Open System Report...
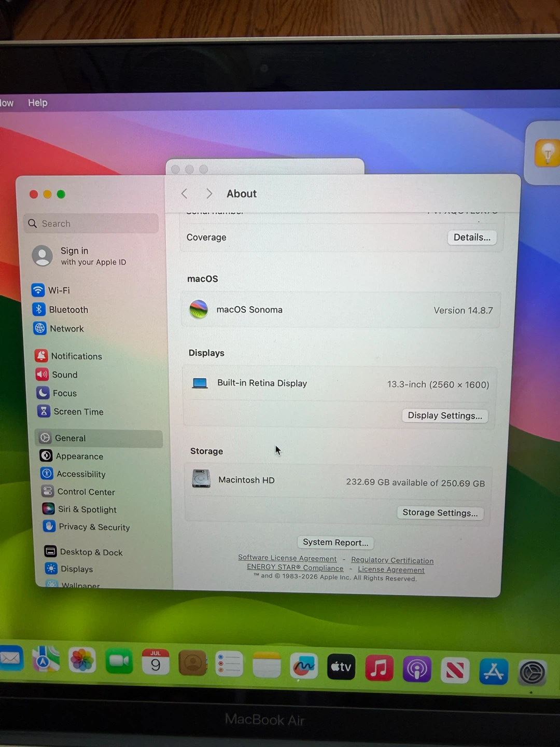 click(335, 542)
